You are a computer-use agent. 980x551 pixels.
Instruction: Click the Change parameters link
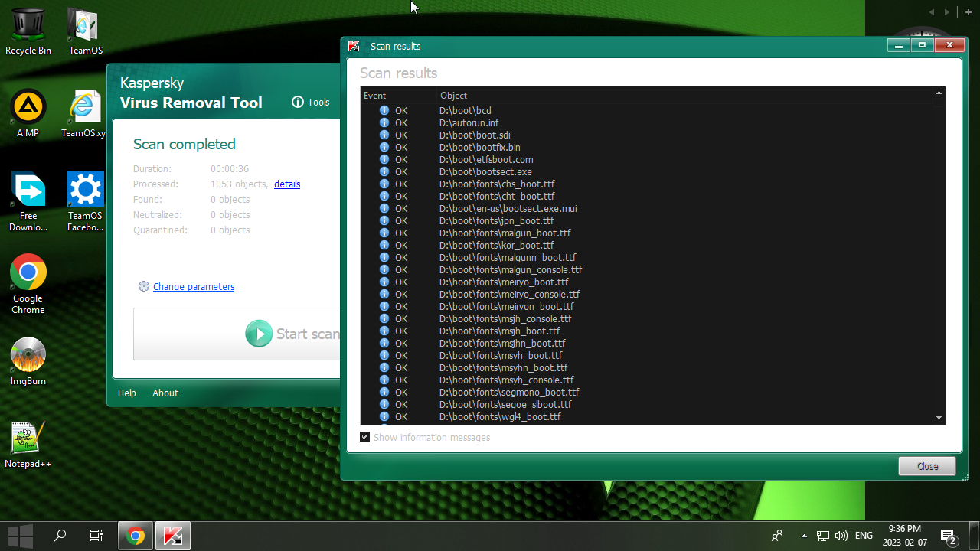(194, 286)
